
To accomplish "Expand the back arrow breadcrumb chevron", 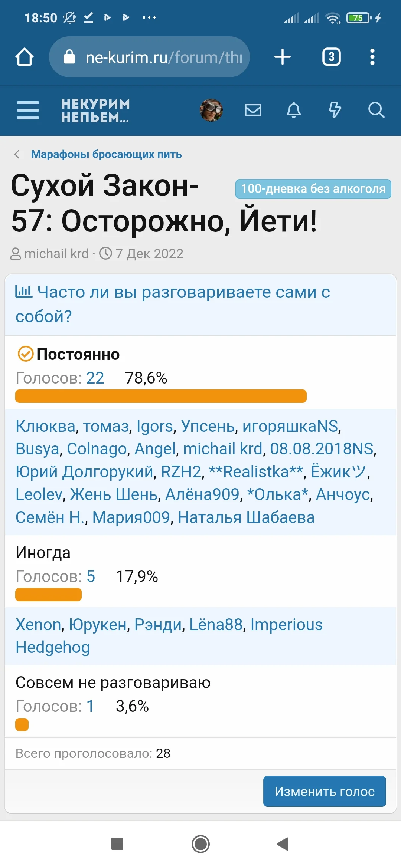I will coord(17,154).
